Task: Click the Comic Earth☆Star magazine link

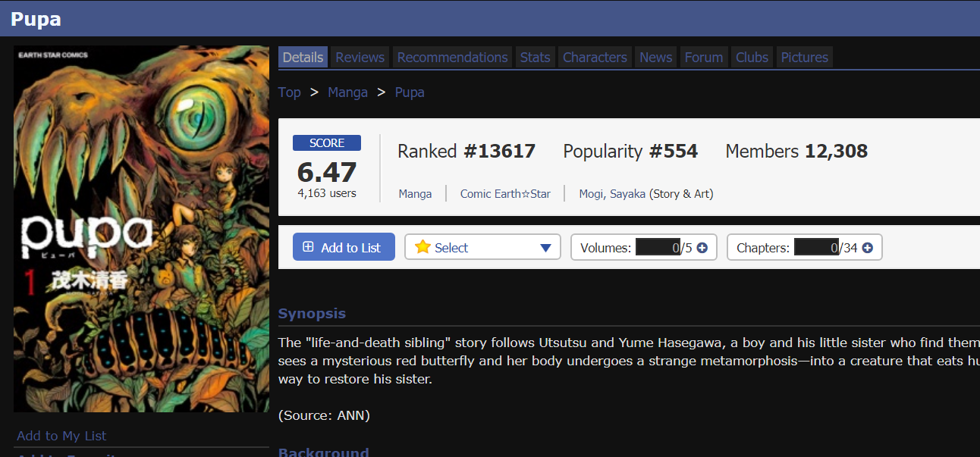Action: [505, 194]
